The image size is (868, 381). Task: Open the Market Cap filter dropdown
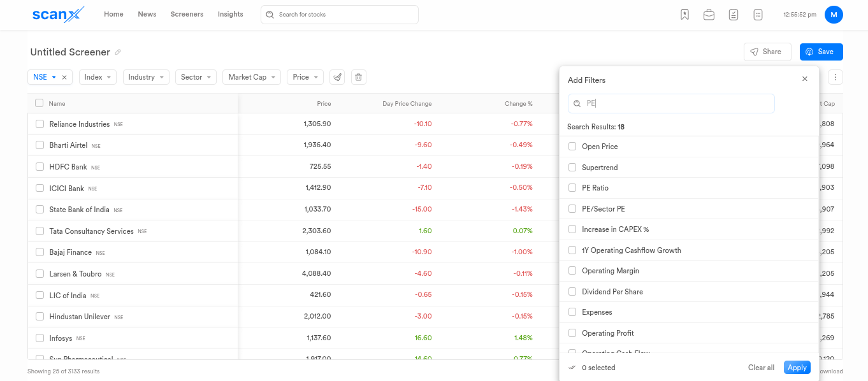(x=252, y=77)
